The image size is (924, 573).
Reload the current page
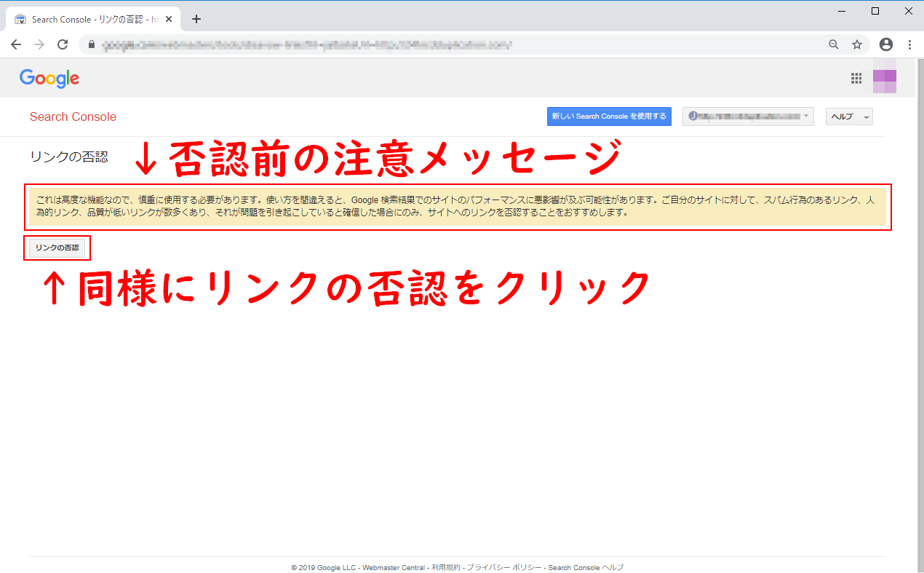pos(63,44)
